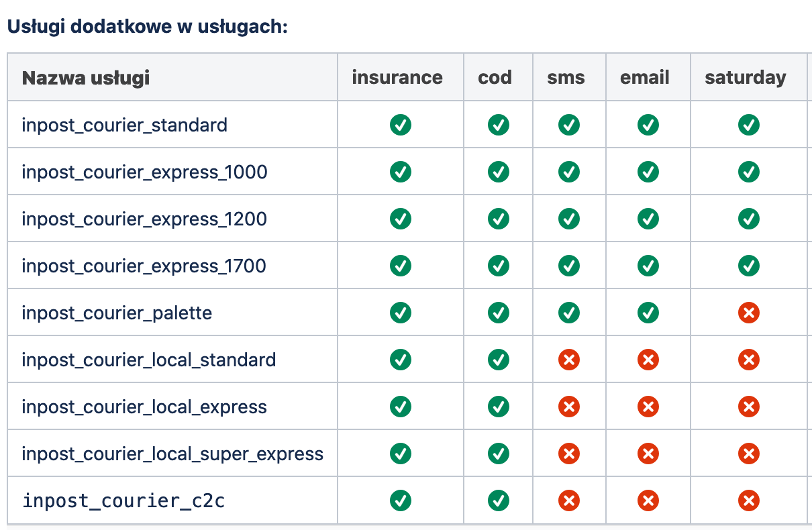Click red cross for inpost_courier_local_super_express saturday

coord(748,454)
